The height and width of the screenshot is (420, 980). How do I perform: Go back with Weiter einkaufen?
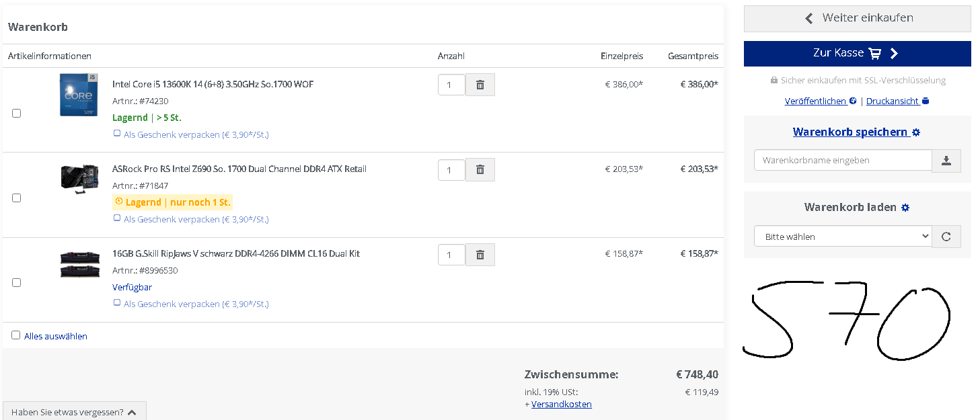[857, 18]
